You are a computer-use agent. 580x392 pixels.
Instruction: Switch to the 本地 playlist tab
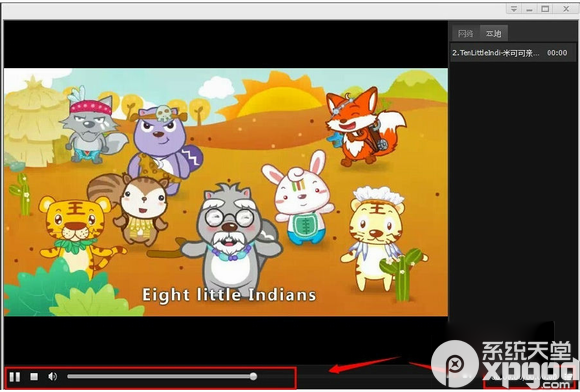[493, 34]
